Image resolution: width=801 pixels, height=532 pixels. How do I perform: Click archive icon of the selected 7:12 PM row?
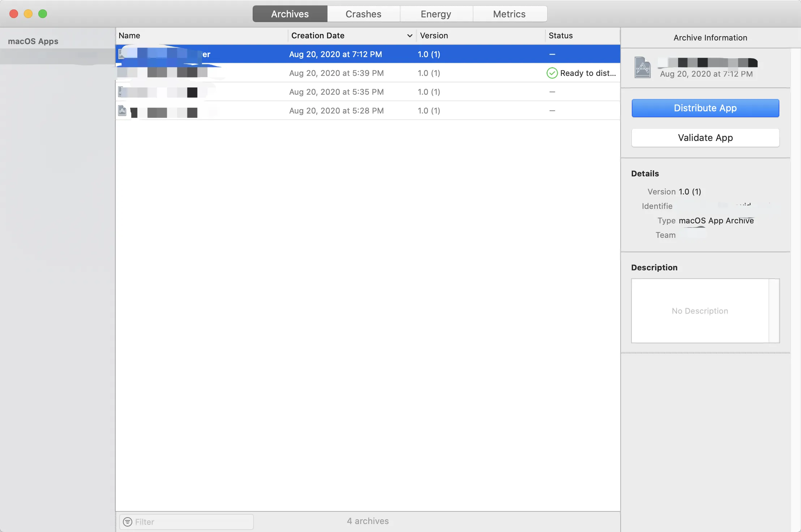[121, 54]
